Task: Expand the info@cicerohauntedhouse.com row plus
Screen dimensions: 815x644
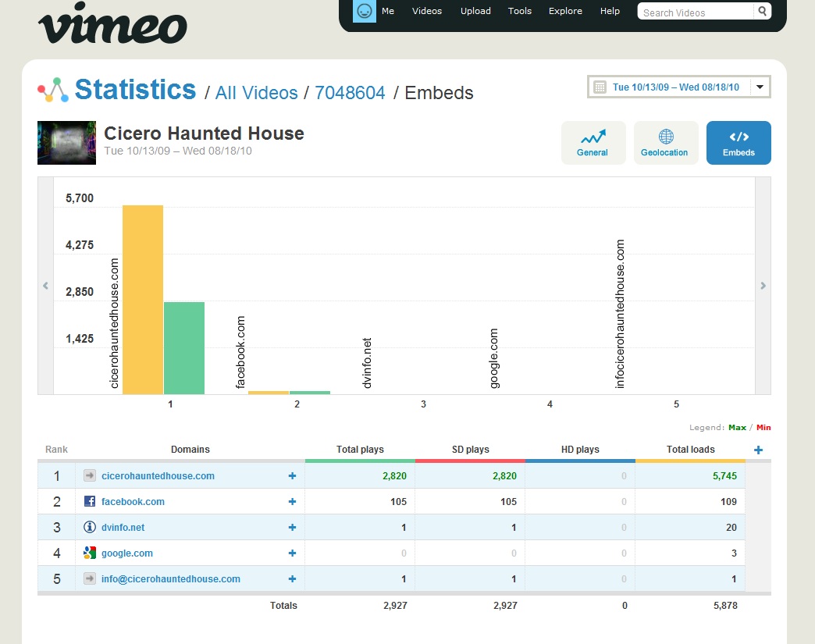Action: tap(292, 578)
